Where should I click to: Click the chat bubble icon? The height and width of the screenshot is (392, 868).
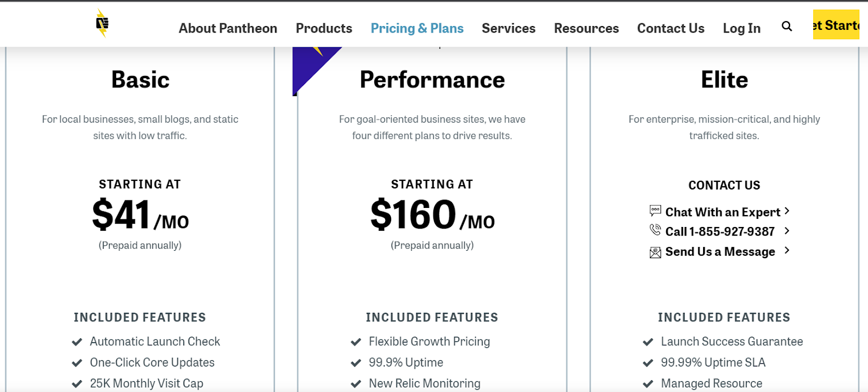click(655, 210)
